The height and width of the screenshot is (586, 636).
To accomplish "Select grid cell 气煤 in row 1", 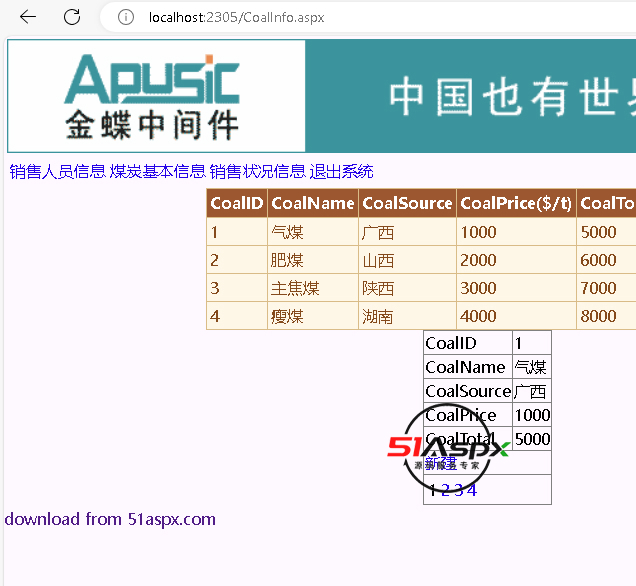I will pyautogui.click(x=313, y=232).
